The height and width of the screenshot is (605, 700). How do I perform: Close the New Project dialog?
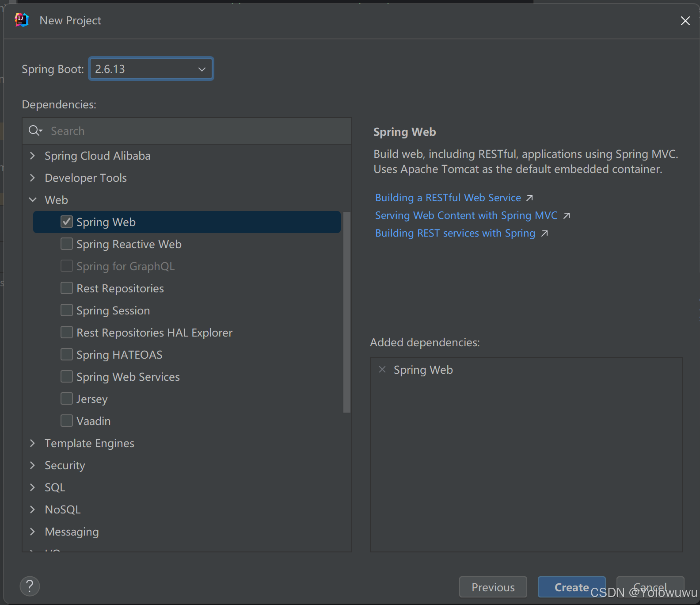pyautogui.click(x=685, y=21)
